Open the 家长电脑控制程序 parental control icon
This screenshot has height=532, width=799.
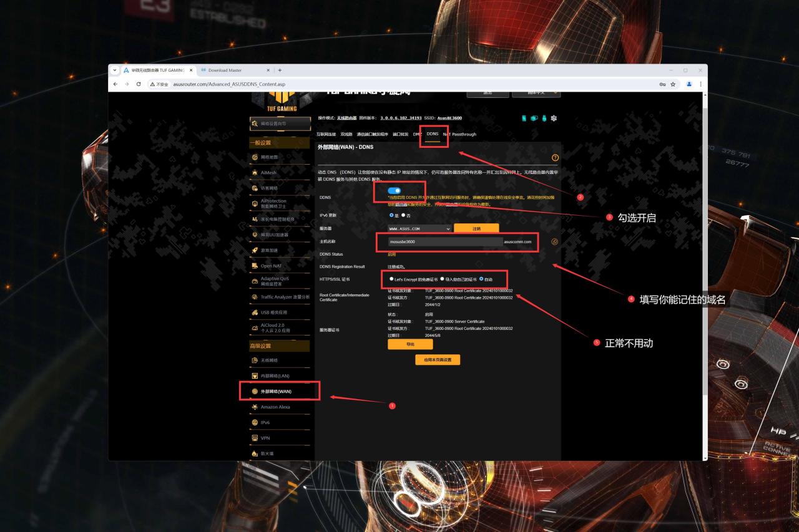pos(255,219)
